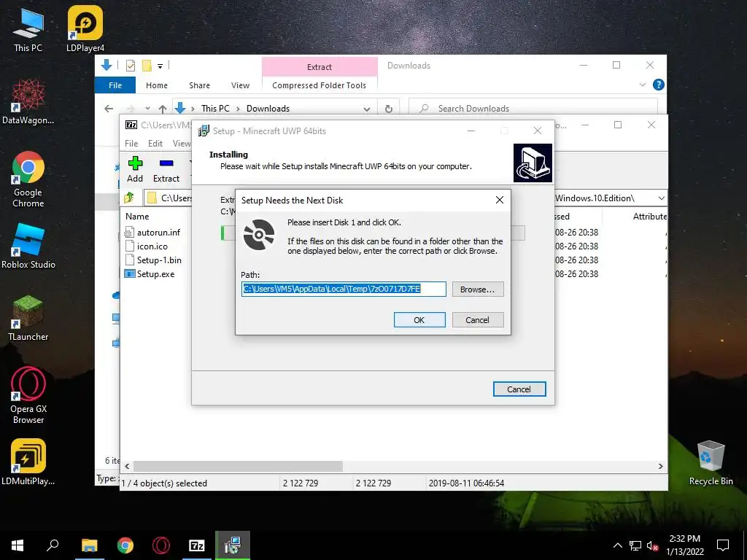Open Customize Quick Access Toolbar dropdown

coord(160,66)
